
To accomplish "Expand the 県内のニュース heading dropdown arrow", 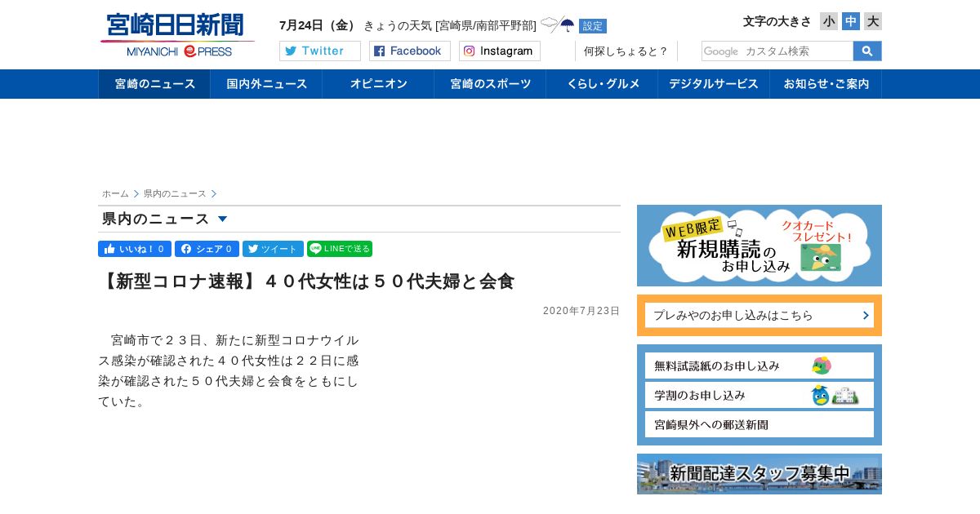I will [x=223, y=219].
